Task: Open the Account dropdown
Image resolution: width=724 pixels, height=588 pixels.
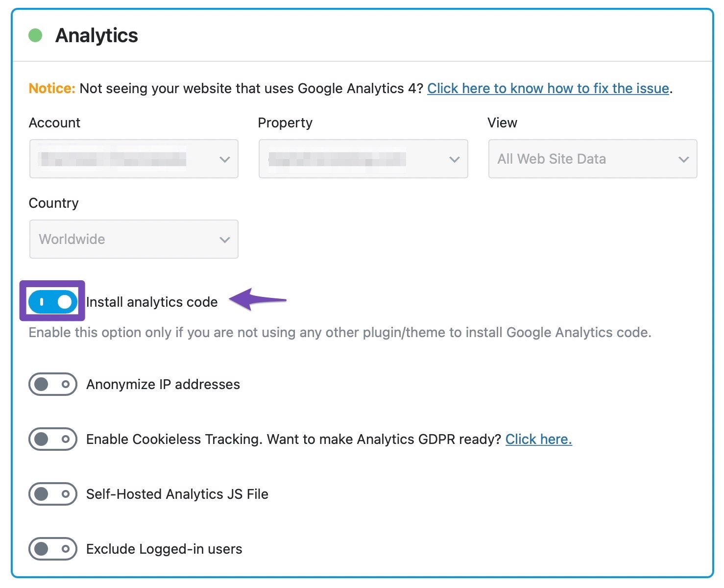Action: point(133,159)
